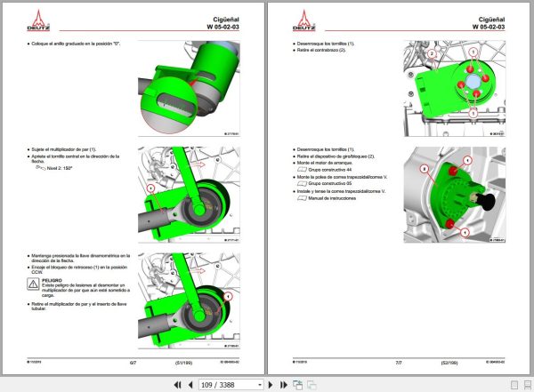Click the '7/7' page footer number
The width and height of the screenshot is (534, 392).
pyautogui.click(x=399, y=363)
